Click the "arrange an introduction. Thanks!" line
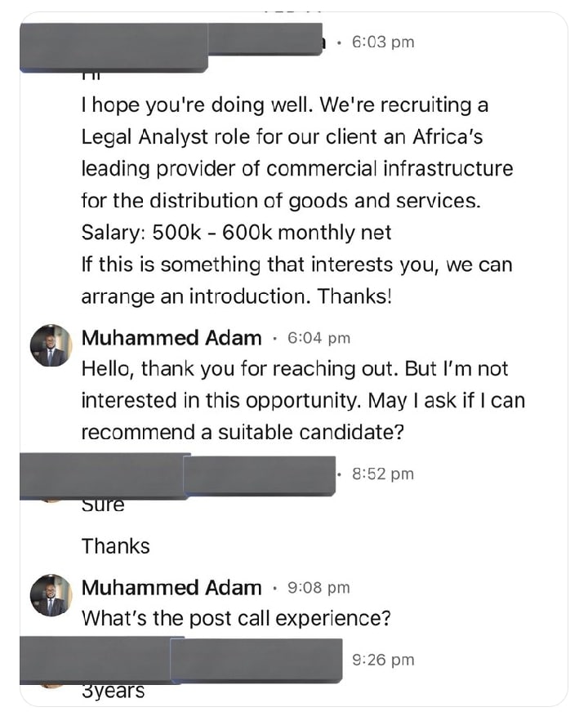Viewport: 588px width, 725px height. (236, 296)
